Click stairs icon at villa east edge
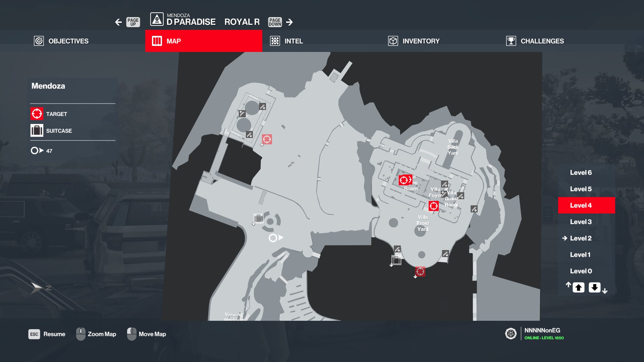 (x=474, y=209)
